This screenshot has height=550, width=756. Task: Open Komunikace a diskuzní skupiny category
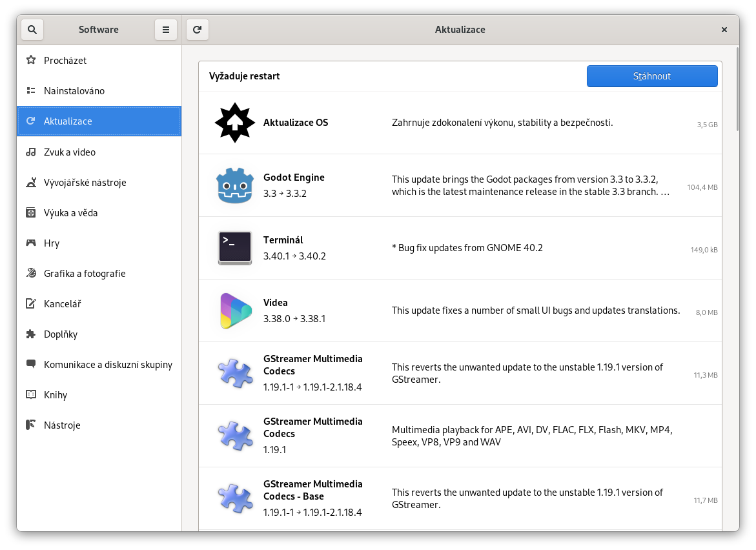point(108,365)
